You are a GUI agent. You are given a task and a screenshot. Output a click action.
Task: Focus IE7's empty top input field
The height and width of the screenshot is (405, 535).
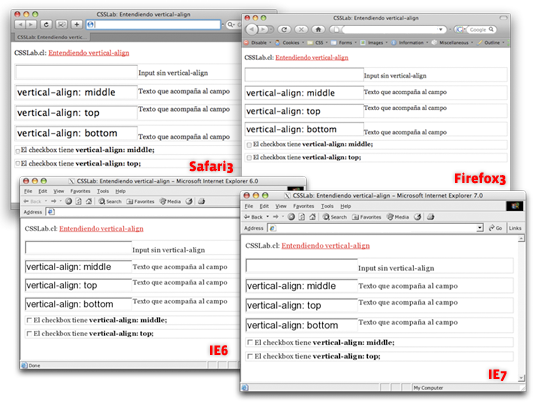(x=302, y=266)
